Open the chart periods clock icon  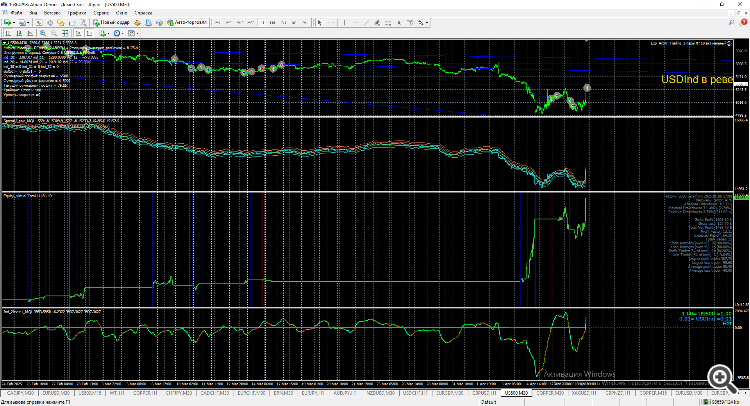pos(117,33)
